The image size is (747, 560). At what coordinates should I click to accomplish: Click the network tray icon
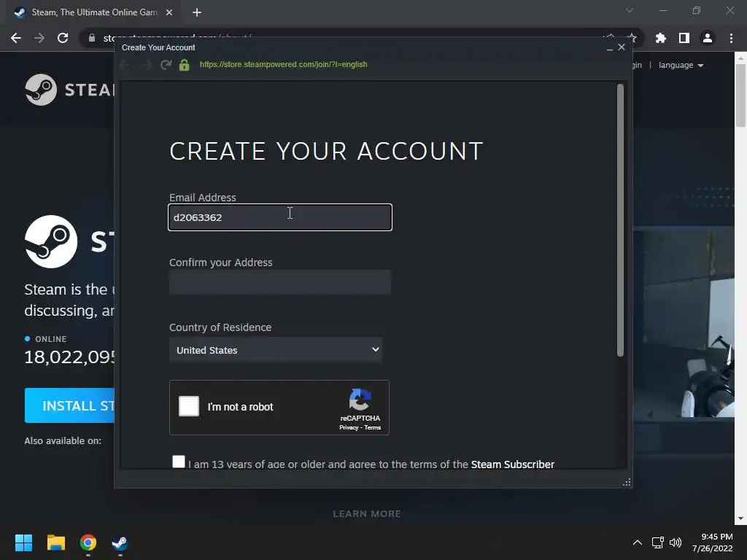coord(658,542)
